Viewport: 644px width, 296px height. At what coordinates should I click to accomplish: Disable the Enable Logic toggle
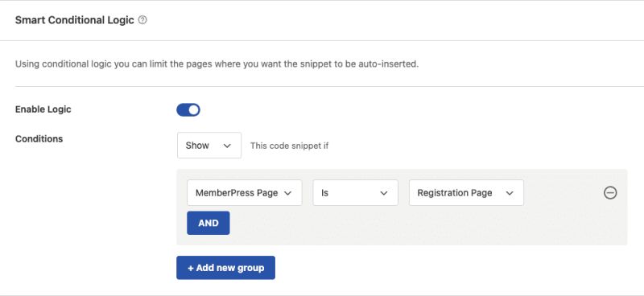tap(188, 110)
